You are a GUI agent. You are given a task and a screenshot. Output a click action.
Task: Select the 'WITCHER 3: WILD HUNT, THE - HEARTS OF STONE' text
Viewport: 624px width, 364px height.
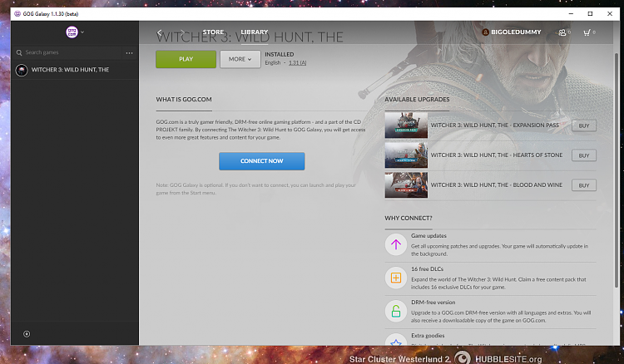coord(497,155)
